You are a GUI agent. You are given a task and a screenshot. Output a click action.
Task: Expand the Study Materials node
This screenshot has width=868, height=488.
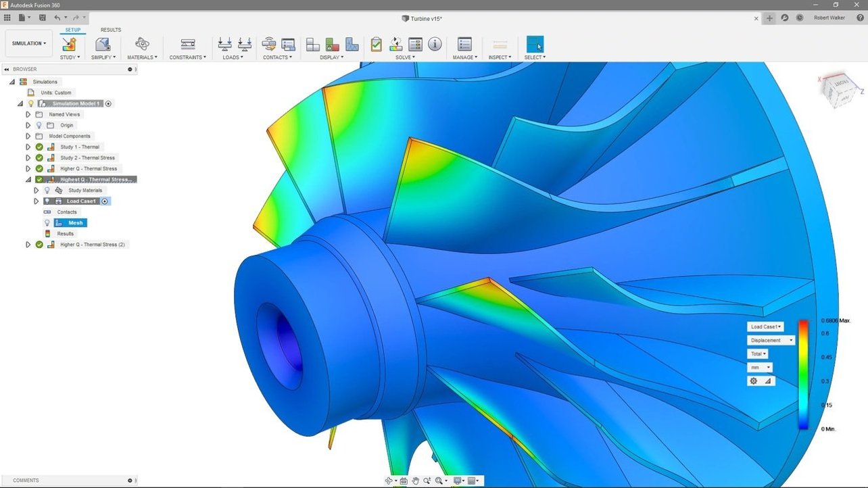tap(37, 190)
